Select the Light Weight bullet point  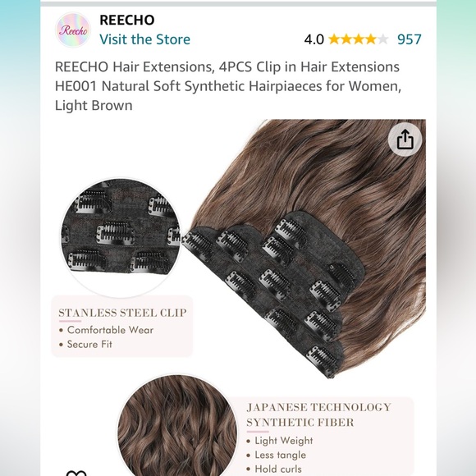[x=280, y=441]
